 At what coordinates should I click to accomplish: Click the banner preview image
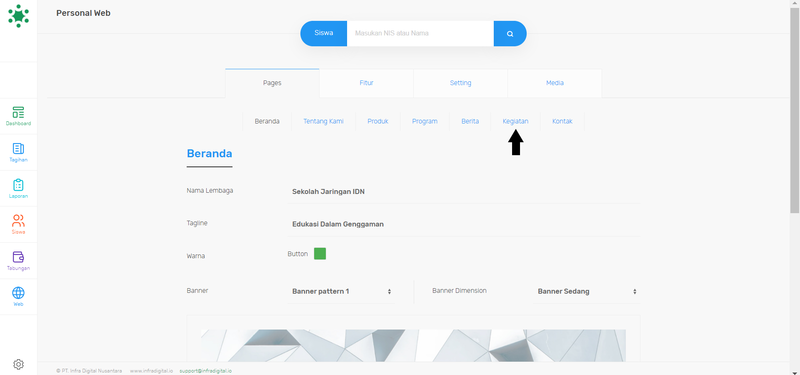point(413,345)
